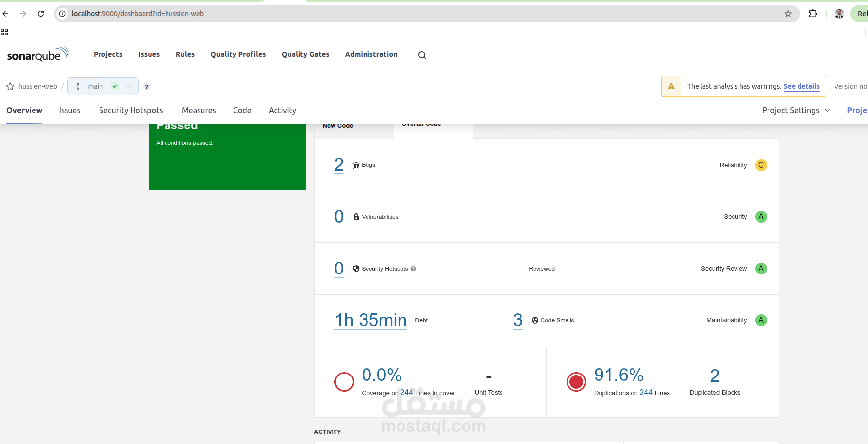Open the 2 bugs count link
Image resolution: width=868 pixels, height=444 pixels.
pos(339,165)
